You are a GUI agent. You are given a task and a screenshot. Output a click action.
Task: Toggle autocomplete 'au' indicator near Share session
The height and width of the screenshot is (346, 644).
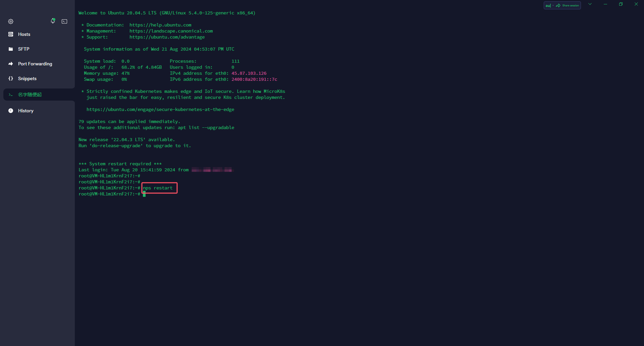(548, 5)
